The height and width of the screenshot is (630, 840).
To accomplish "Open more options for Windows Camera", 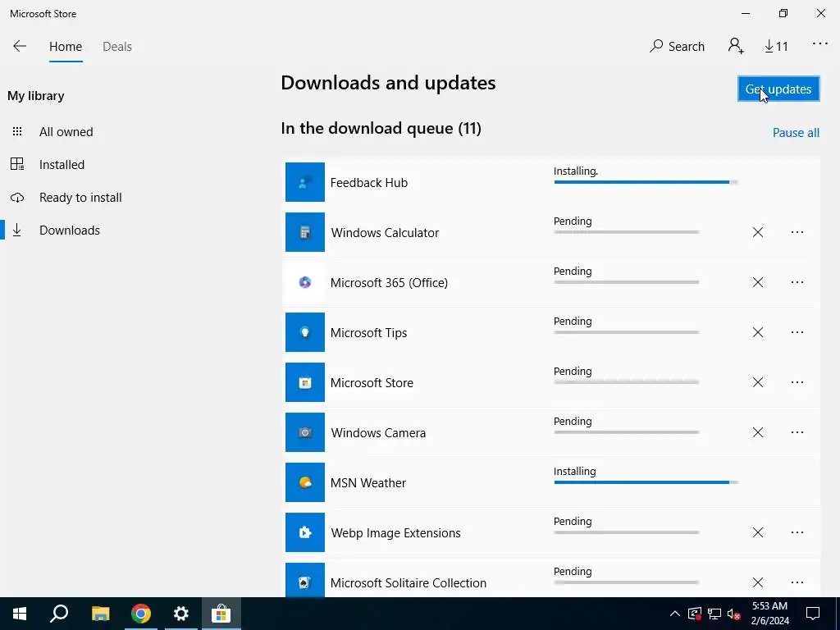I will coord(797,432).
